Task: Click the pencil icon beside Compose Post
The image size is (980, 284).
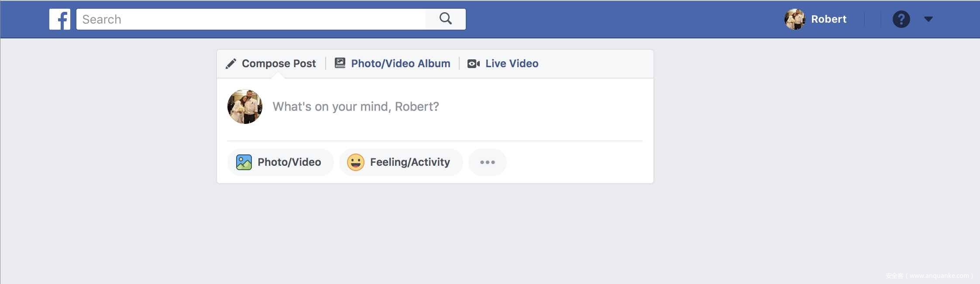Action: (231, 64)
